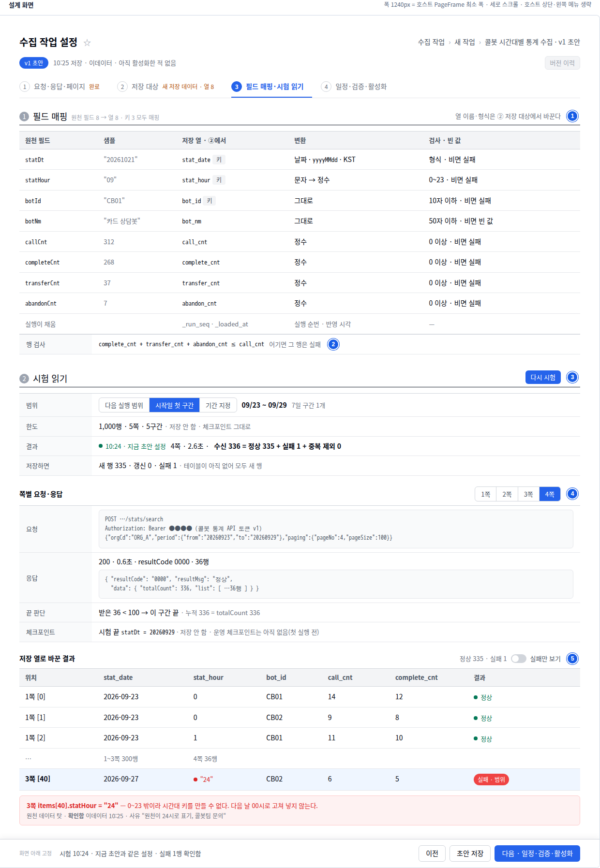Proceed to 다음 · 일정·검증·활성화
Screen dimensions: 600x868
pyautogui.click(x=537, y=853)
